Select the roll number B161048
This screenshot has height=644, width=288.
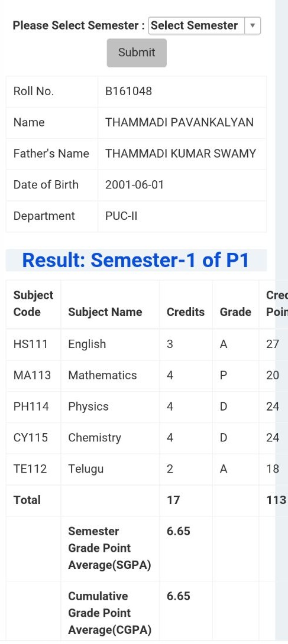[128, 91]
